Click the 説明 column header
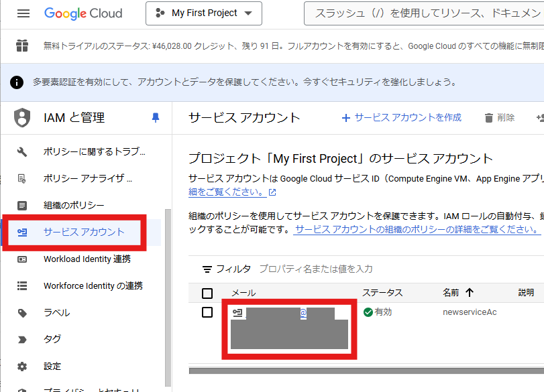The width and height of the screenshot is (544, 392). [x=526, y=293]
